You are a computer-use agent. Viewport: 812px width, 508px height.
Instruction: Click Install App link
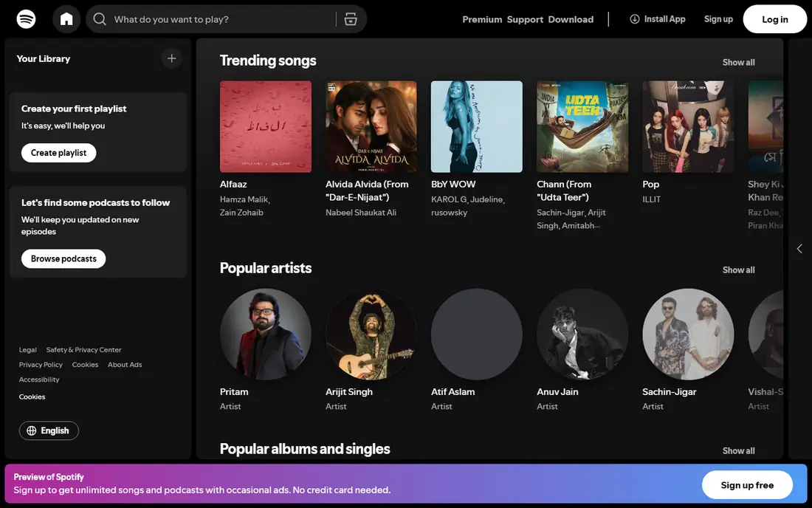[658, 19]
